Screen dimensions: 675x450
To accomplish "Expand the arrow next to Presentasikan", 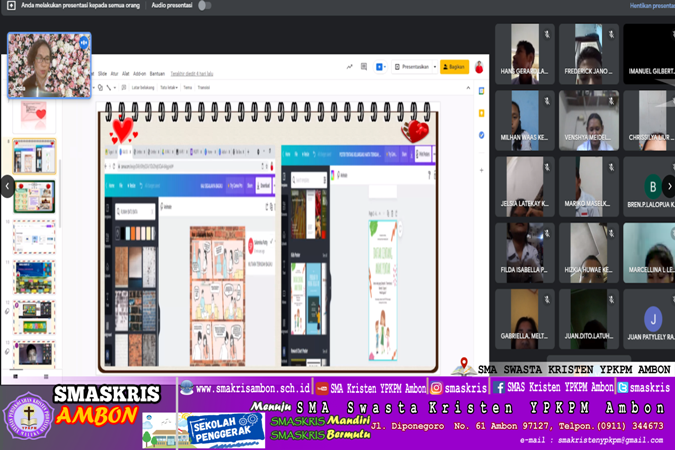I will [435, 67].
